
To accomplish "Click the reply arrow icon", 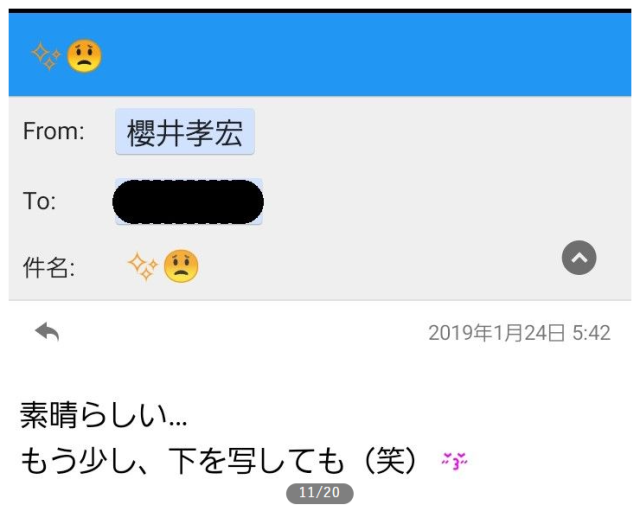I will coord(47,332).
